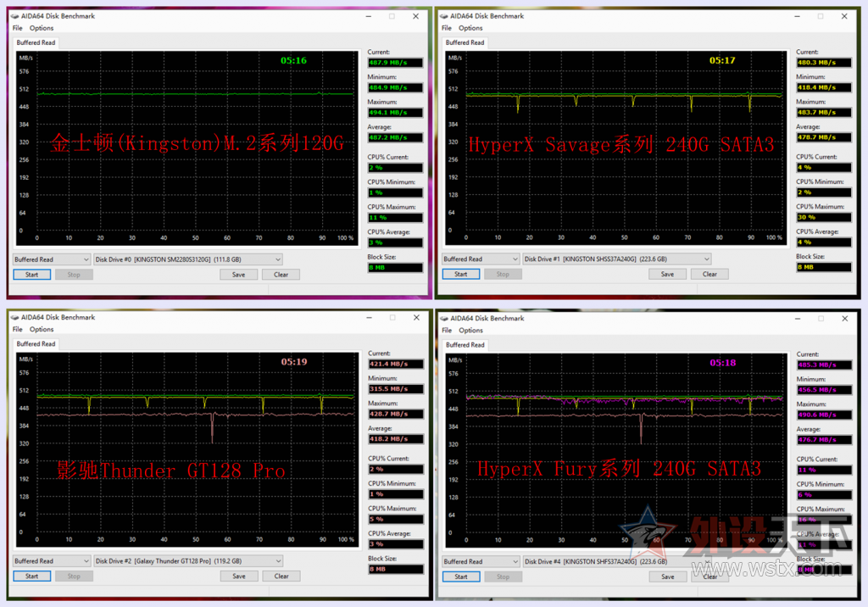This screenshot has width=868, height=607.
Task: Click AIDA64 title icon in Galaxy Thunder window
Action: (15, 317)
